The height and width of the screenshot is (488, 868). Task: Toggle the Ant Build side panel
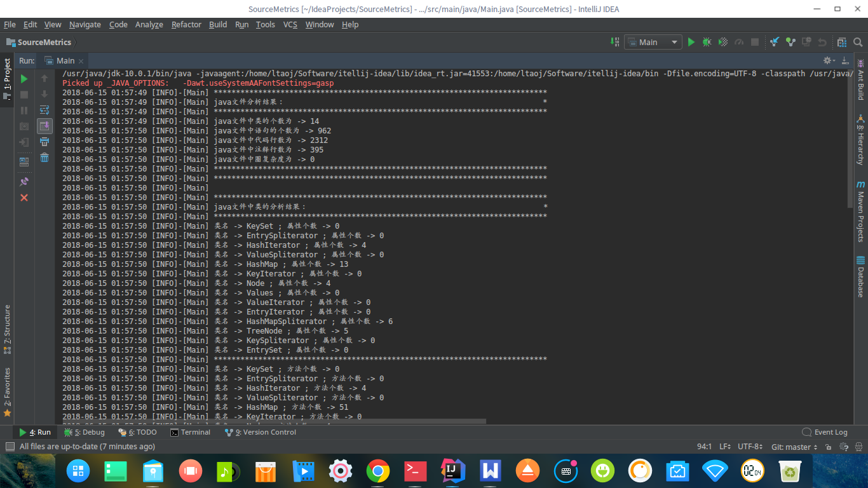coord(860,79)
